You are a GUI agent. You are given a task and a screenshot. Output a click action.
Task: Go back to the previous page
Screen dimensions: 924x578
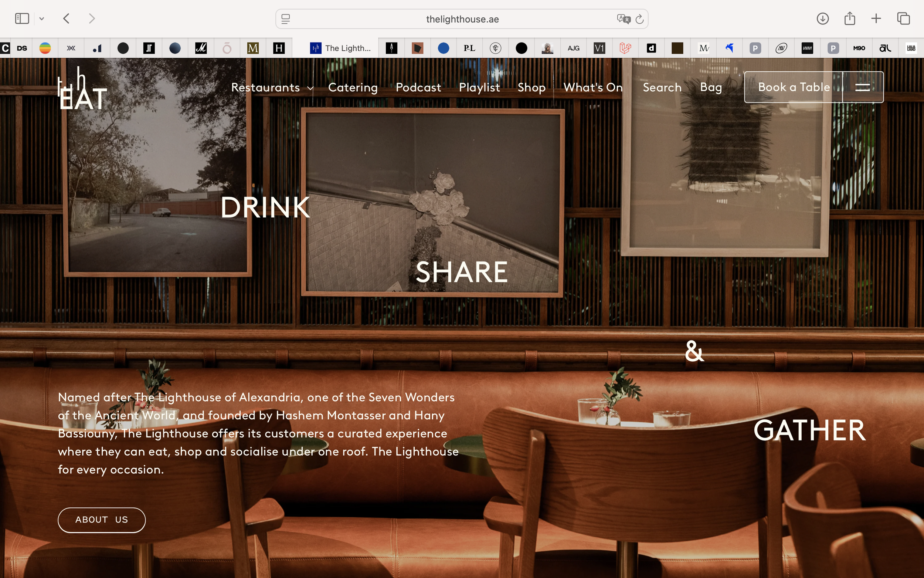point(67,18)
